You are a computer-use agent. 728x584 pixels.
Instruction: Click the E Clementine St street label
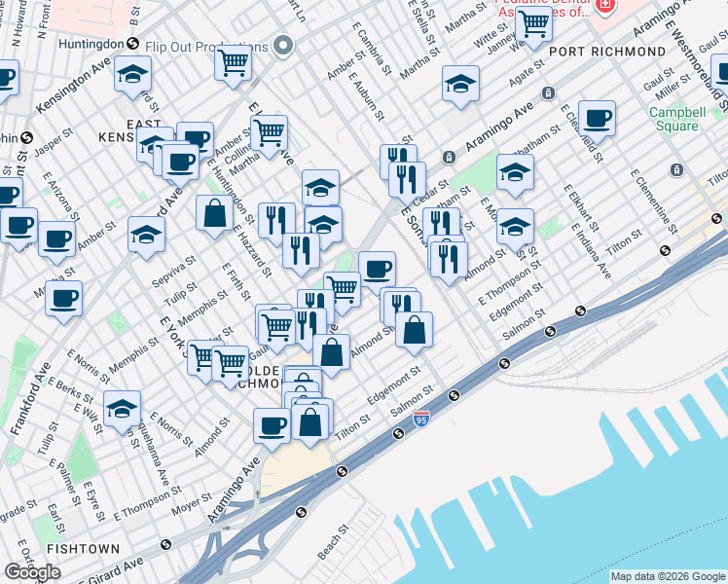(654, 201)
